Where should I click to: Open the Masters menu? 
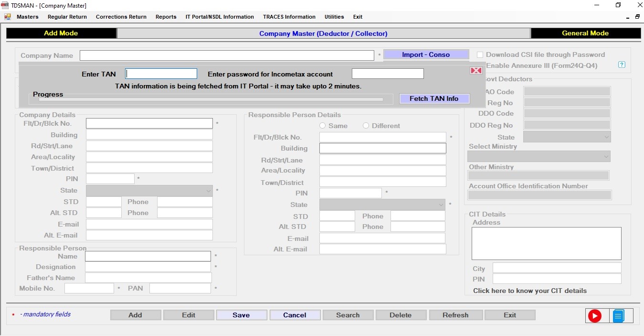[x=28, y=17]
